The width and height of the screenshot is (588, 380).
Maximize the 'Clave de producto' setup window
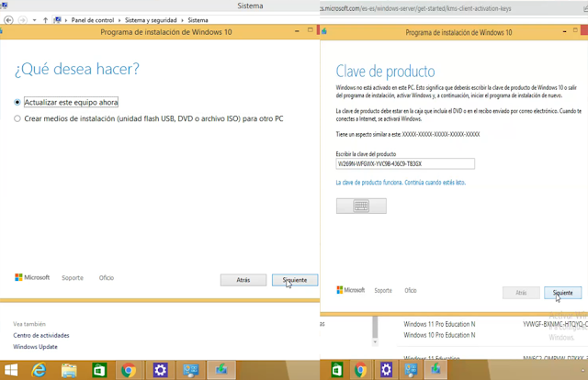pos(575,30)
